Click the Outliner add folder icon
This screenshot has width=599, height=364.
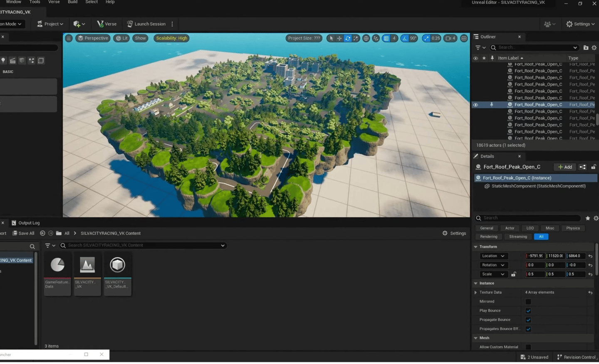586,48
